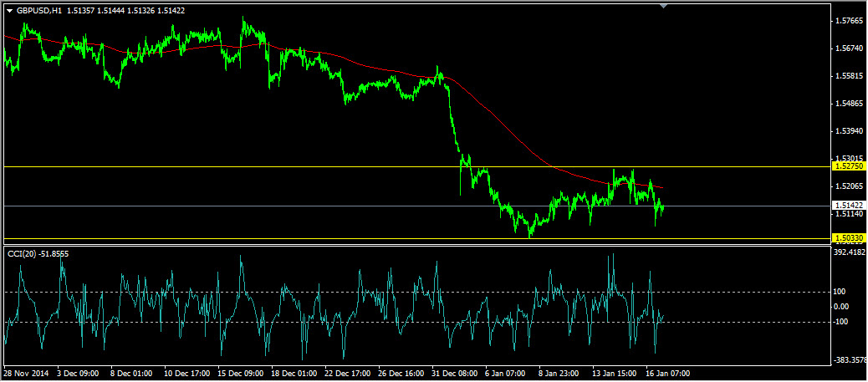
Task: Click the current price label 1.51422
Action: pyautogui.click(x=850, y=205)
